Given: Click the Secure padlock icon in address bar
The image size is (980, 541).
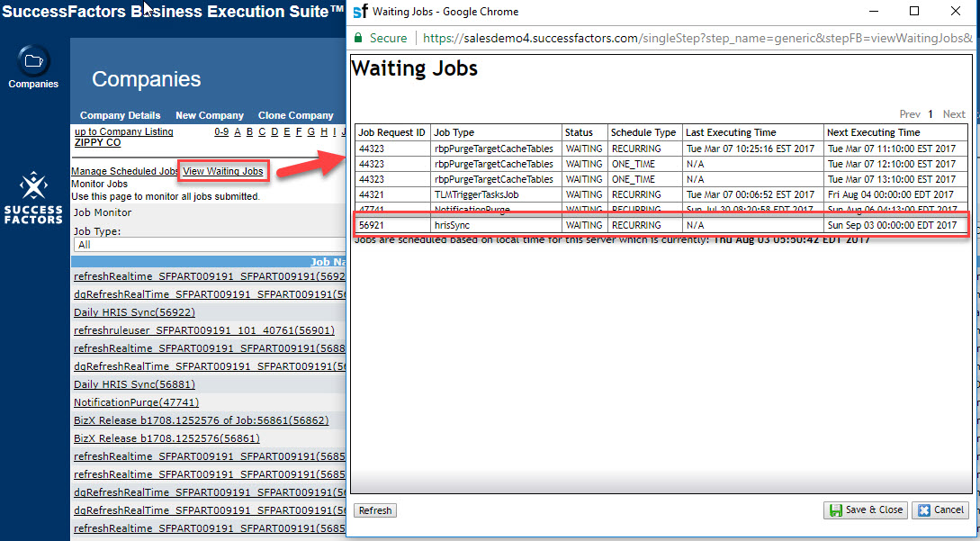Looking at the screenshot, I should [x=358, y=38].
